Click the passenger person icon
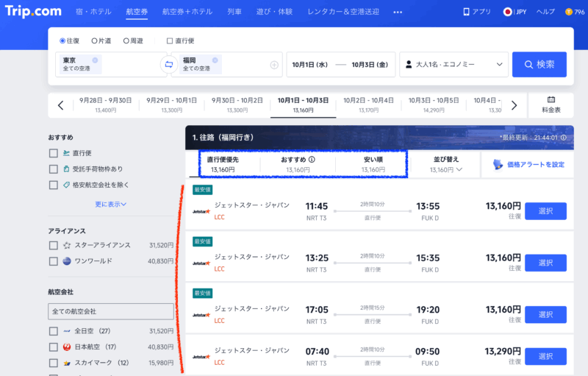Image resolution: width=588 pixels, height=376 pixels. coord(409,65)
